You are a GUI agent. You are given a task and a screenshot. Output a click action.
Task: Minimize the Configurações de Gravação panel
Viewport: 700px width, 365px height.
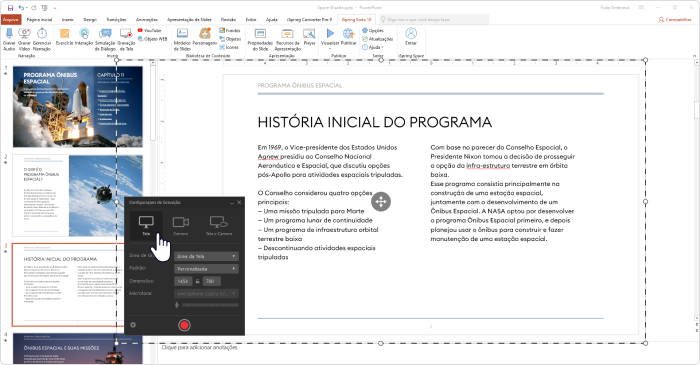[232, 203]
